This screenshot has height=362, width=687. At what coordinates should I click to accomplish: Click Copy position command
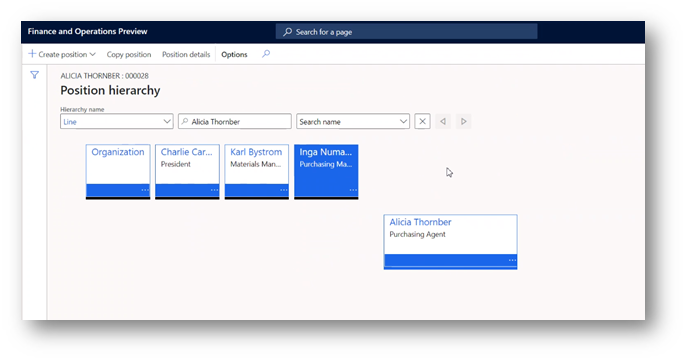pyautogui.click(x=129, y=54)
